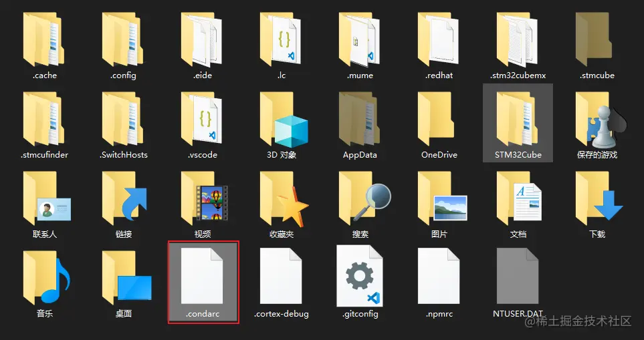Click the 音乐 music folder icon
644x340 pixels.
point(46,277)
